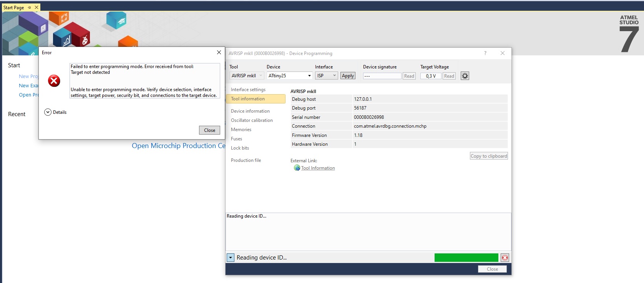Close the Start Page tab with X

point(37,7)
